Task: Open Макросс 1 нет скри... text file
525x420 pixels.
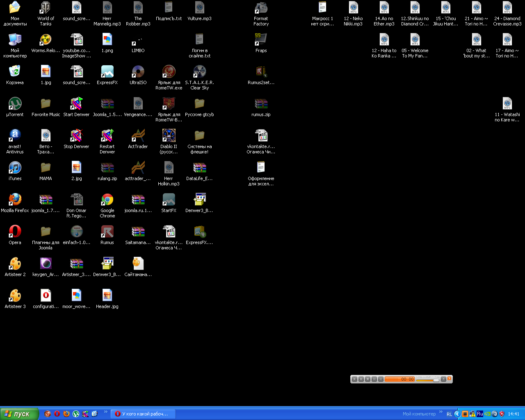Action: point(322,14)
